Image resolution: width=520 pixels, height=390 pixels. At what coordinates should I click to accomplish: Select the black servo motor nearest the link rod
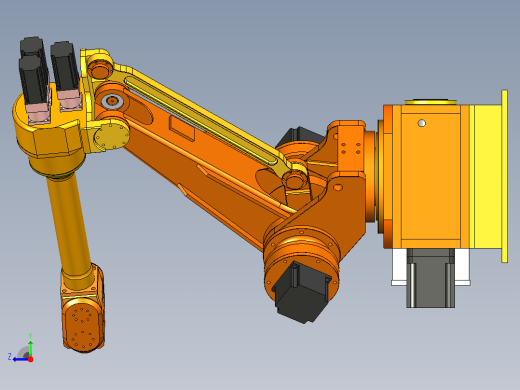coord(65,67)
